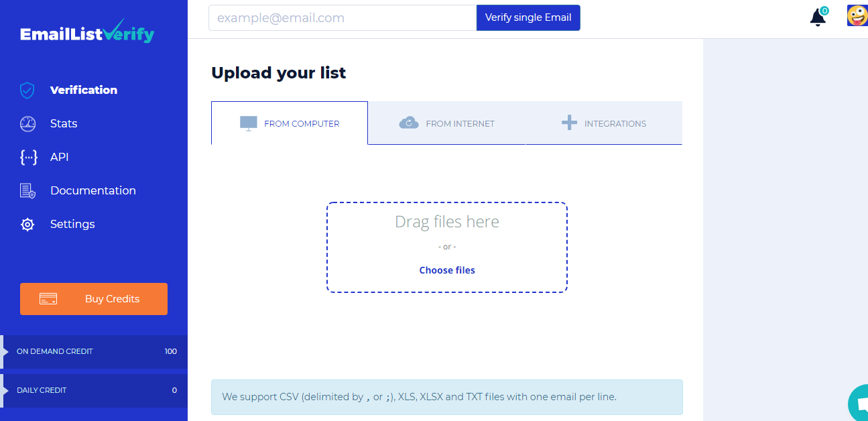Click the emoji user avatar
The height and width of the screenshot is (421, 868).
pos(857,16)
